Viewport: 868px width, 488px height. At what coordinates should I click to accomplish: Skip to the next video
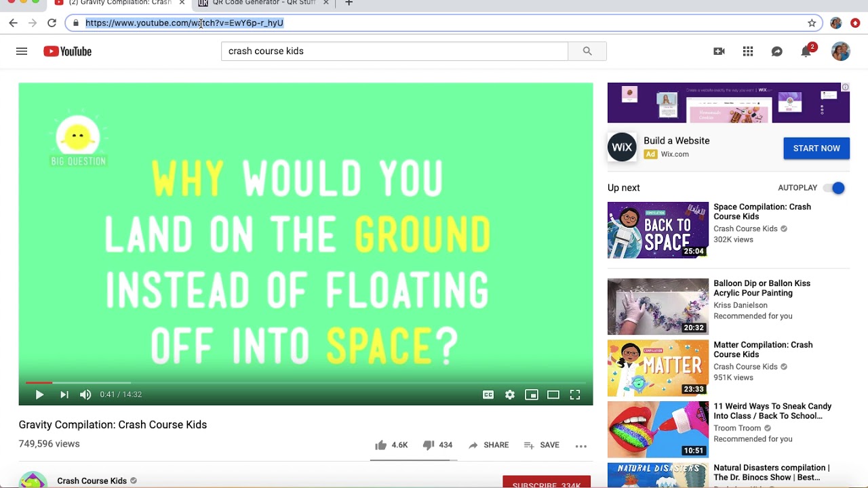coord(64,394)
